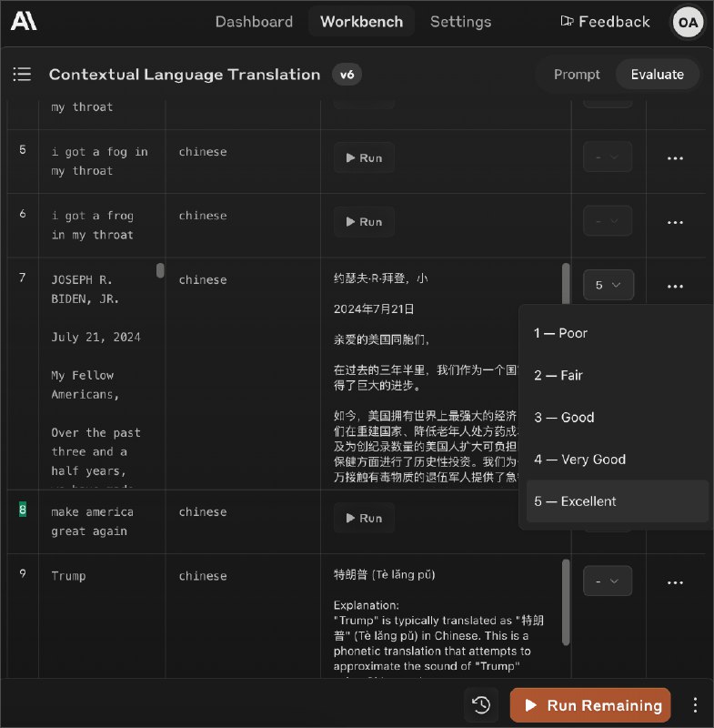Click the Feedback button
Image resolution: width=714 pixels, height=728 pixels.
click(605, 22)
